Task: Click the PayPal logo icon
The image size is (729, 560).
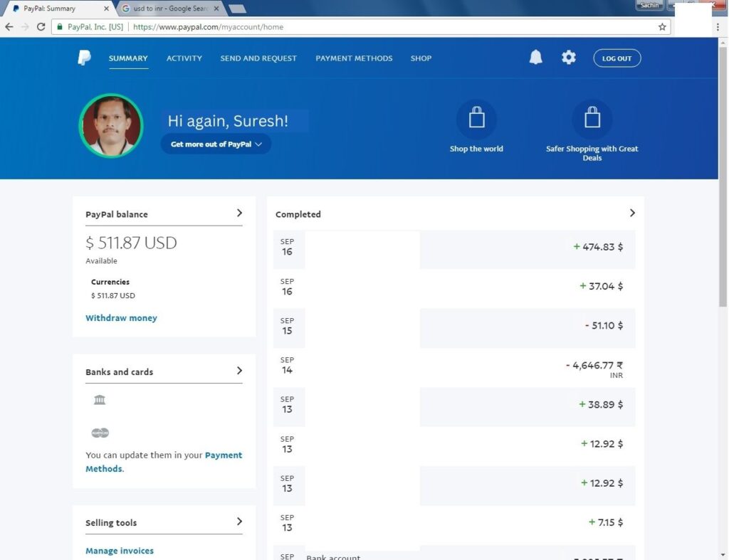Action: pyautogui.click(x=84, y=58)
